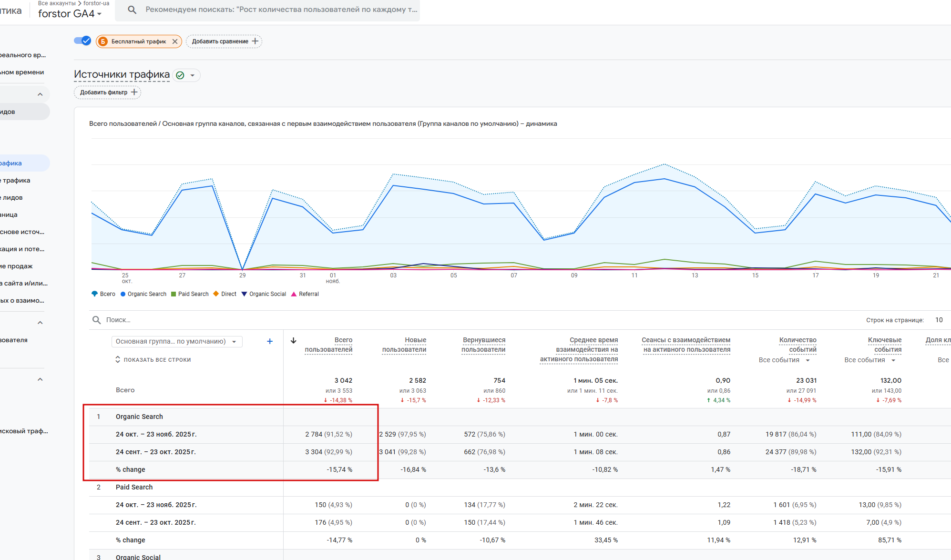951x560 pixels.
Task: Expand rows with ПОКАЗАТЬ ВСЕ СТРОКИ
Action: click(x=153, y=360)
